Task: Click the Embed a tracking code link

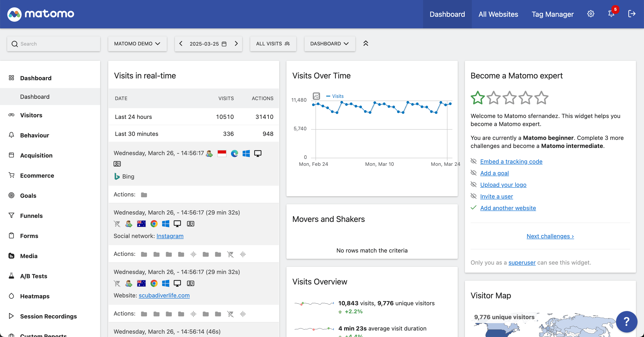Action: click(x=511, y=161)
